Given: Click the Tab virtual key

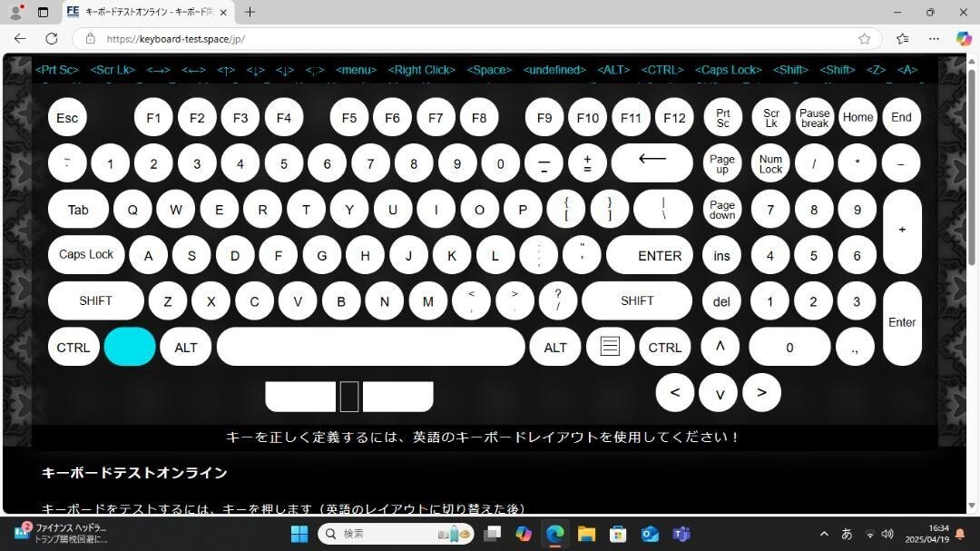Looking at the screenshot, I should coord(78,210).
